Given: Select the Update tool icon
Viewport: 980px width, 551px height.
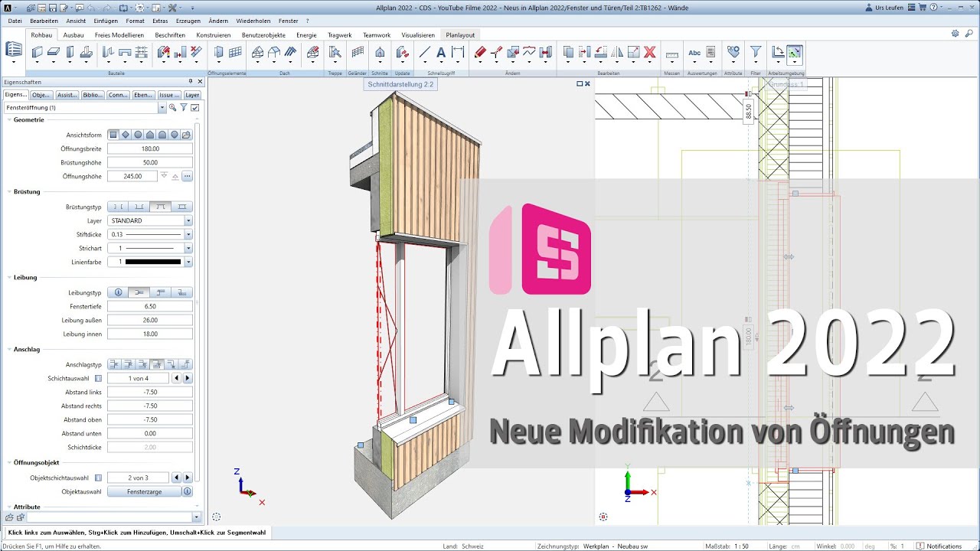Looking at the screenshot, I should [403, 52].
